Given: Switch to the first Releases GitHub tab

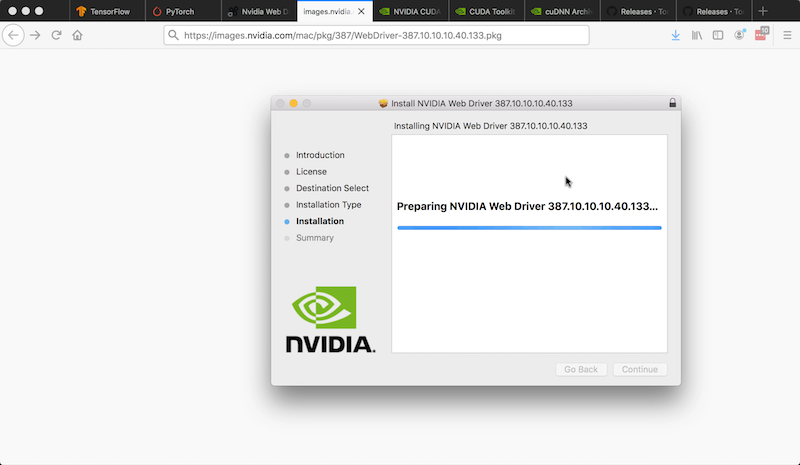Looking at the screenshot, I should [x=638, y=11].
